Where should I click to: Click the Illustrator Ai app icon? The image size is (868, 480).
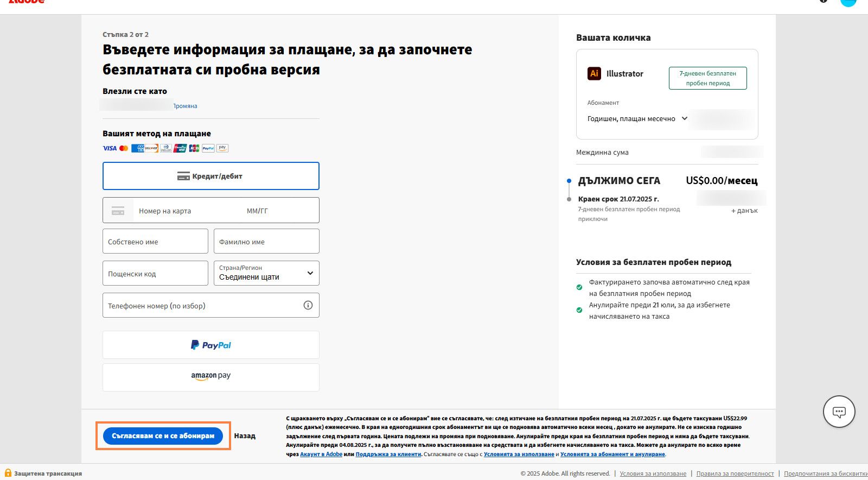(x=594, y=73)
